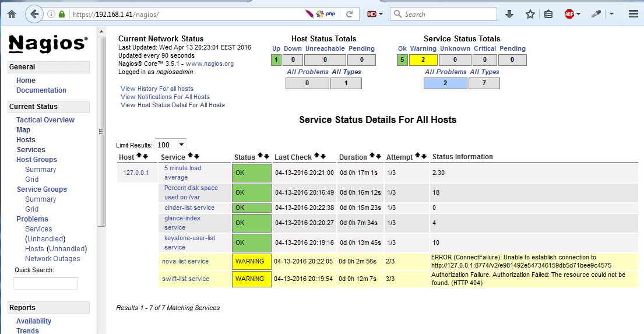Expand the HD icon dropdown arrow
Screen dimensions: 644x334
(x=381, y=15)
